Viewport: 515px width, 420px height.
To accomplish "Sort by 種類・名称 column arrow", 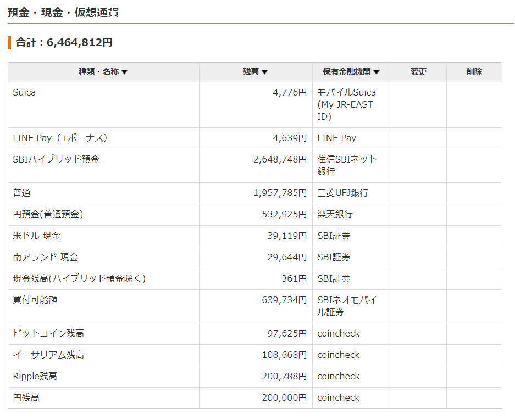I will [124, 72].
